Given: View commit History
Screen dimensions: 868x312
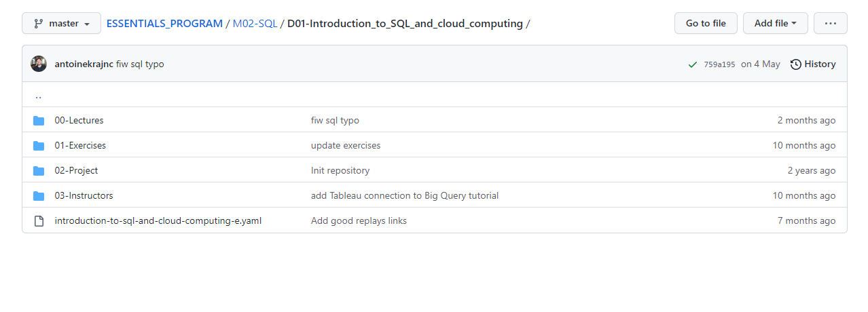Looking at the screenshot, I should click(x=813, y=64).
